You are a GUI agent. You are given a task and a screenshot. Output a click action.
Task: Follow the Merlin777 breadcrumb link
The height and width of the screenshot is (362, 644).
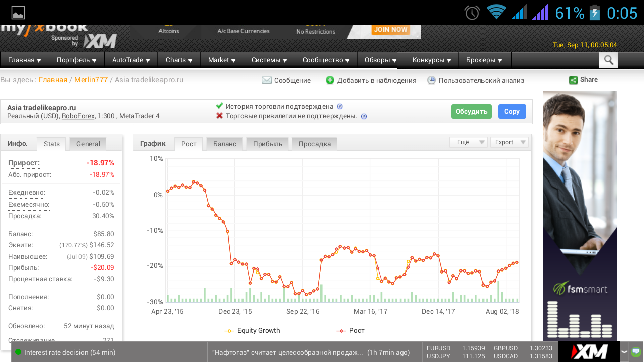click(x=91, y=80)
